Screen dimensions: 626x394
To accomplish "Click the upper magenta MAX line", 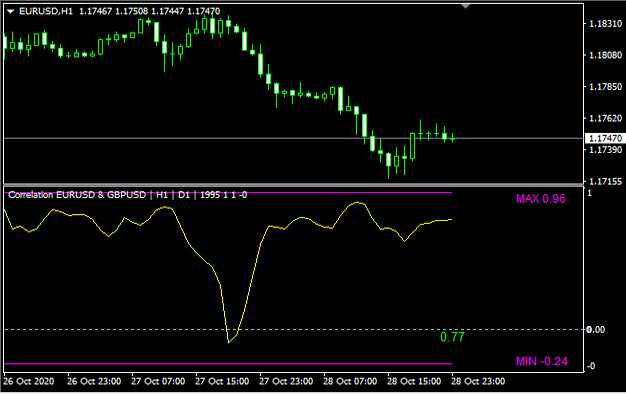I will click(x=228, y=192).
